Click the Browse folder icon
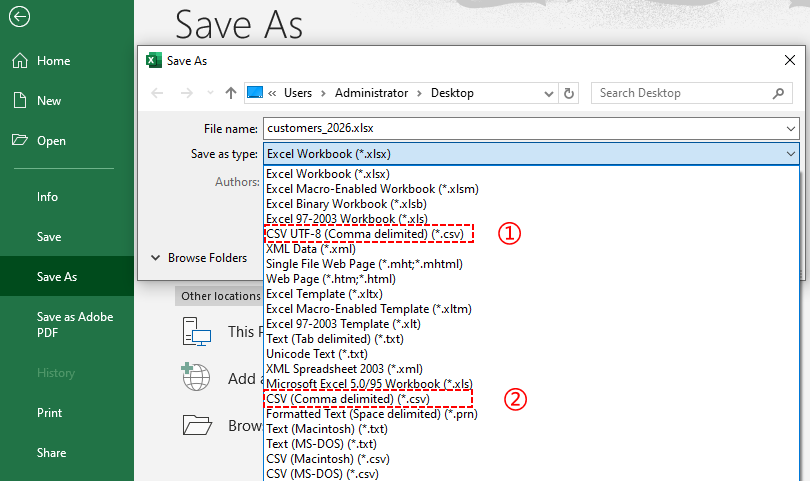Viewport: 810px width, 481px height. coord(197,425)
